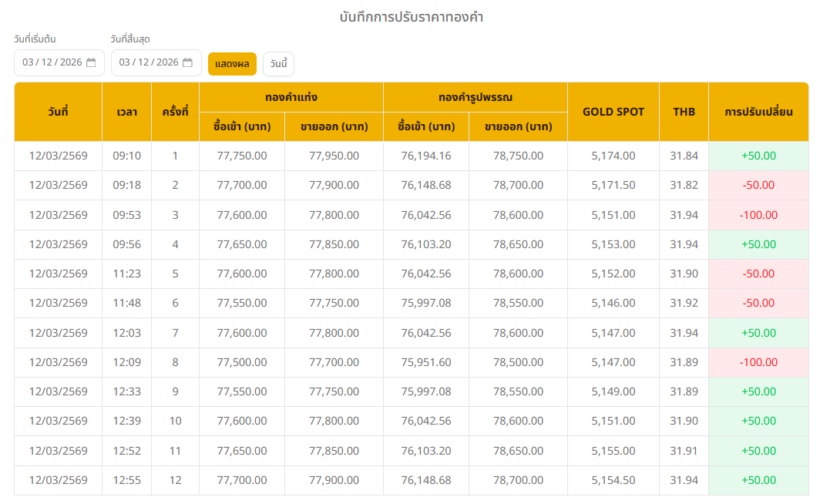Screen dimensions: 820x504
Task: Select the row numbered 12
Action: [175, 480]
